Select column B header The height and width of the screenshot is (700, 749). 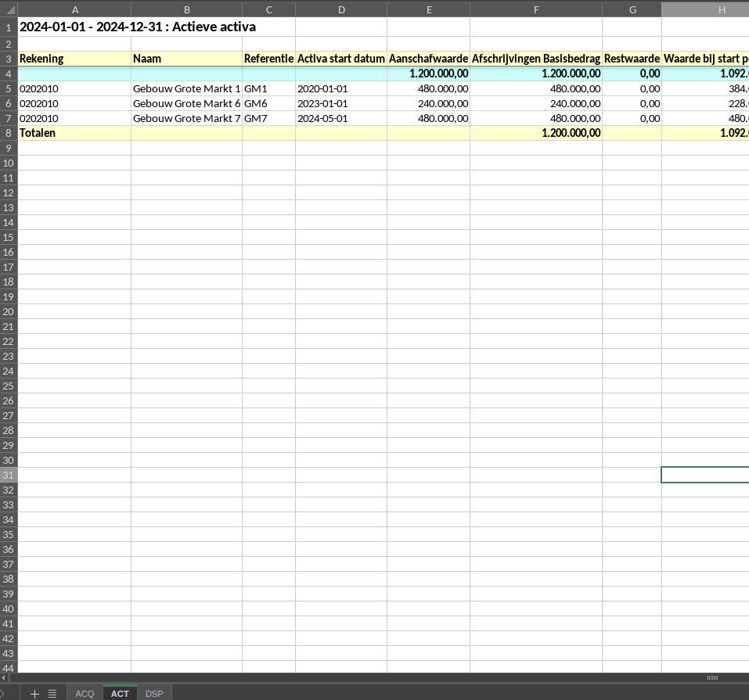186,9
